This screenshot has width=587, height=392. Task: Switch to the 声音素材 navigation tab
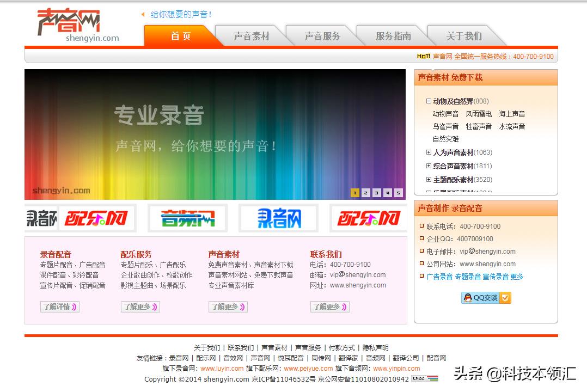252,36
